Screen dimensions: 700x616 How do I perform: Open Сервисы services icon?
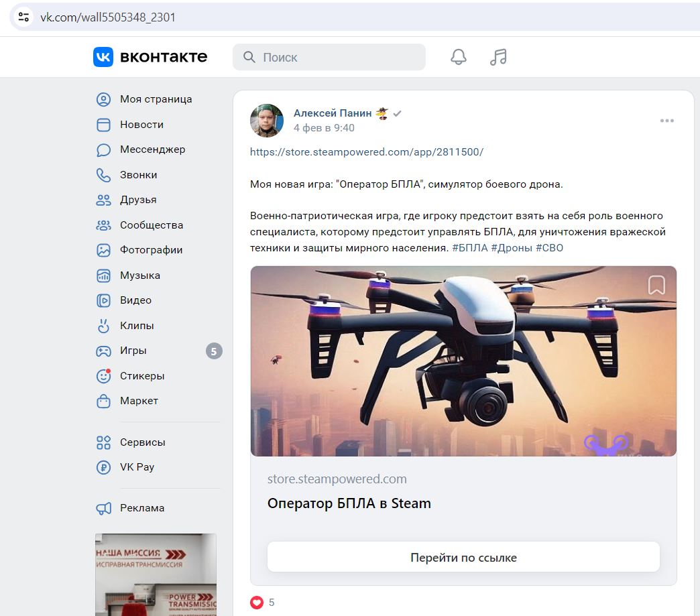[103, 442]
